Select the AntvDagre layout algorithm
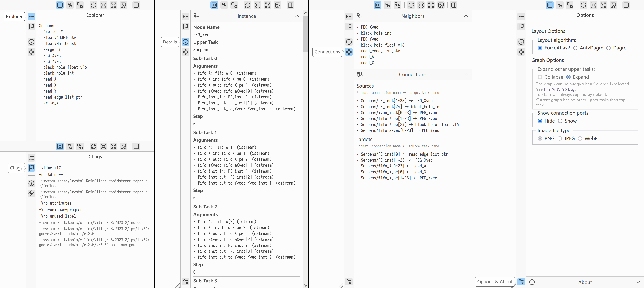This screenshot has height=288, width=644. pyautogui.click(x=575, y=48)
